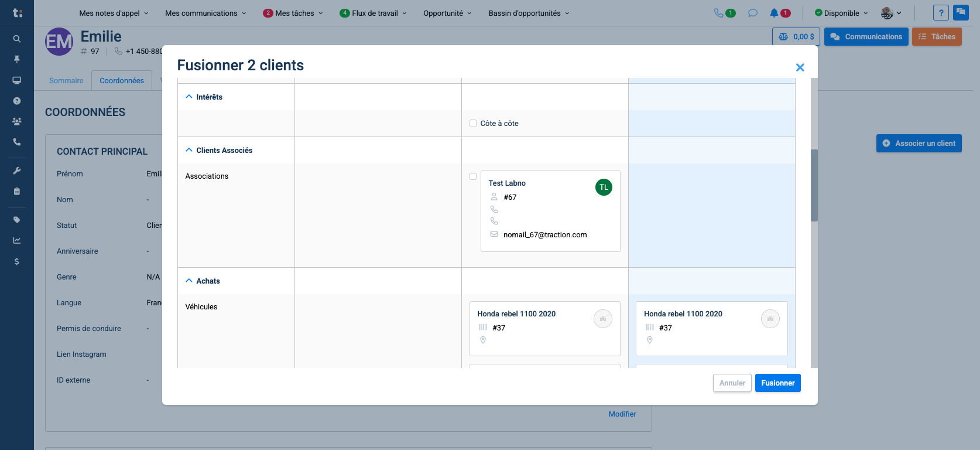Open the phone icon in left sidebar
This screenshot has height=450, width=980.
pos(17,142)
